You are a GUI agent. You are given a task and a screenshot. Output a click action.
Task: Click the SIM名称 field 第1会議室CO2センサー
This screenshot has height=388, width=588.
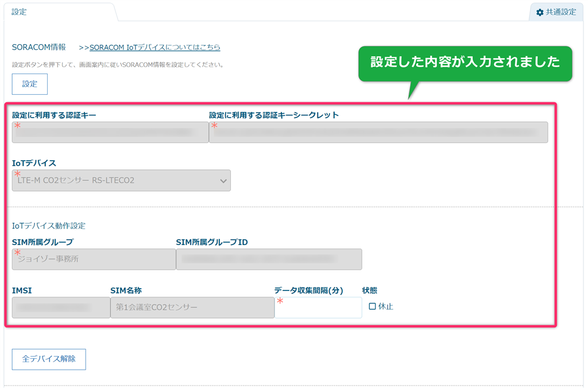pyautogui.click(x=192, y=308)
